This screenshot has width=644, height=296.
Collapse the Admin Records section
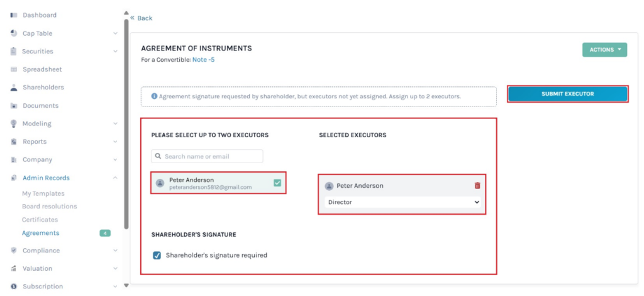point(115,178)
